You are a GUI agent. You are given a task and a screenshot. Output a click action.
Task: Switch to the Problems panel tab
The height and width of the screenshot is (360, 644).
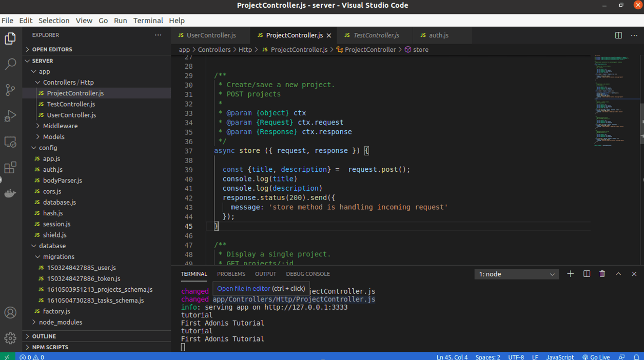coord(231,274)
